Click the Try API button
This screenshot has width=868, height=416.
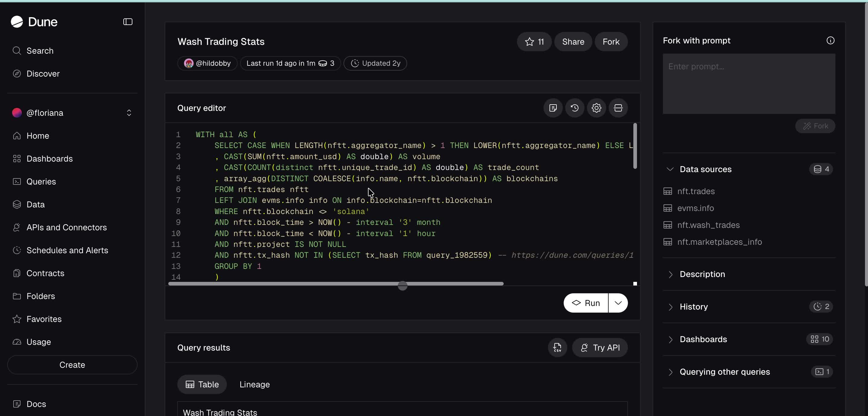point(600,348)
